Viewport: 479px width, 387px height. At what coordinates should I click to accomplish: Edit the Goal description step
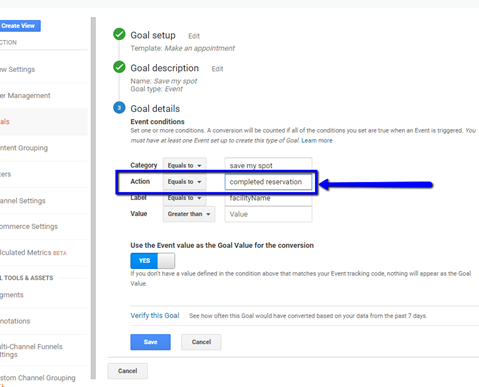(217, 69)
